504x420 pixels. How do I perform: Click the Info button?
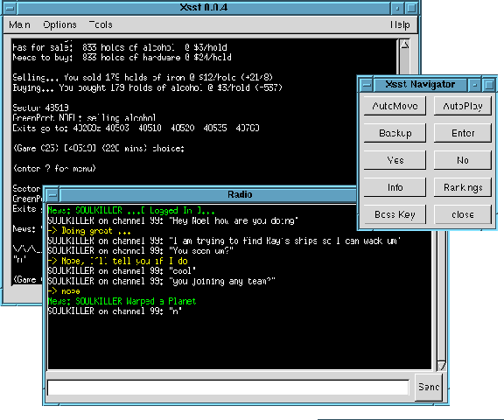click(x=395, y=187)
